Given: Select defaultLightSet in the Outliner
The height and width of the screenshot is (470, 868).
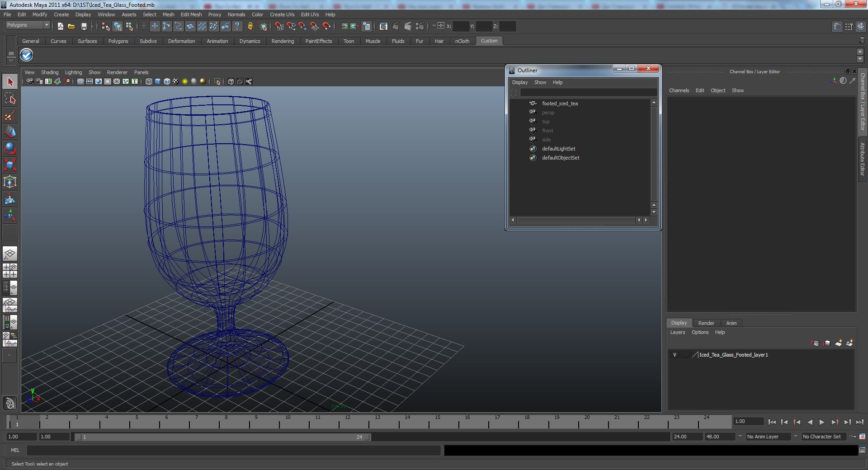Looking at the screenshot, I should [x=558, y=149].
